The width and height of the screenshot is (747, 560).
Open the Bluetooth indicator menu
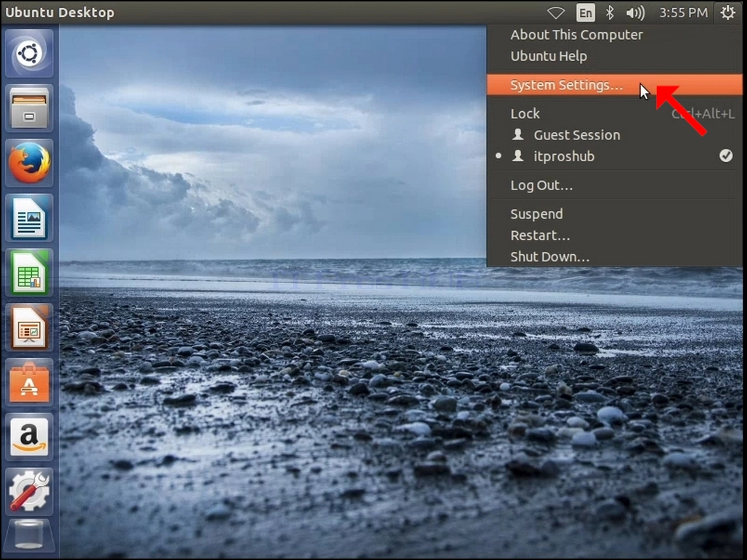[610, 12]
